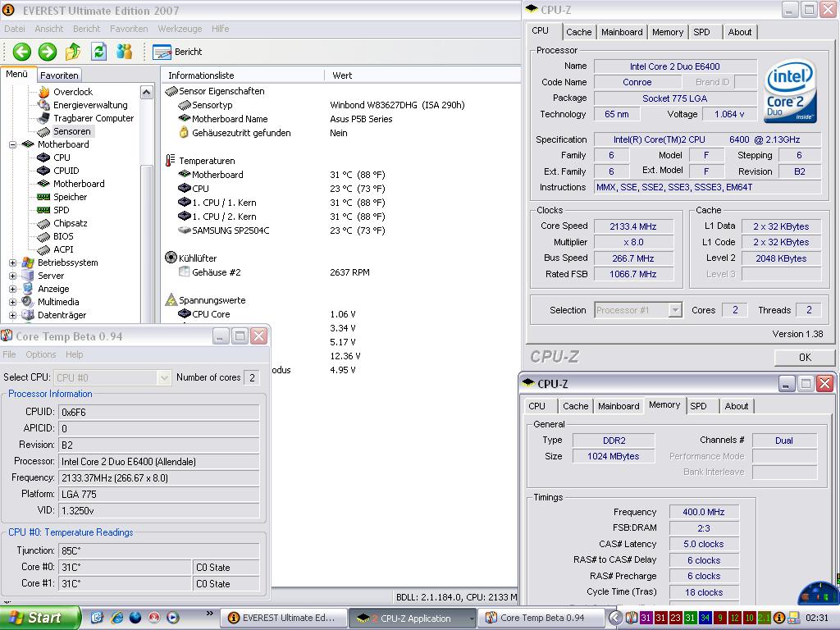Viewport: 840px width, 630px height.
Task: Select Speicher in the EVEREST tree
Action: tap(70, 197)
